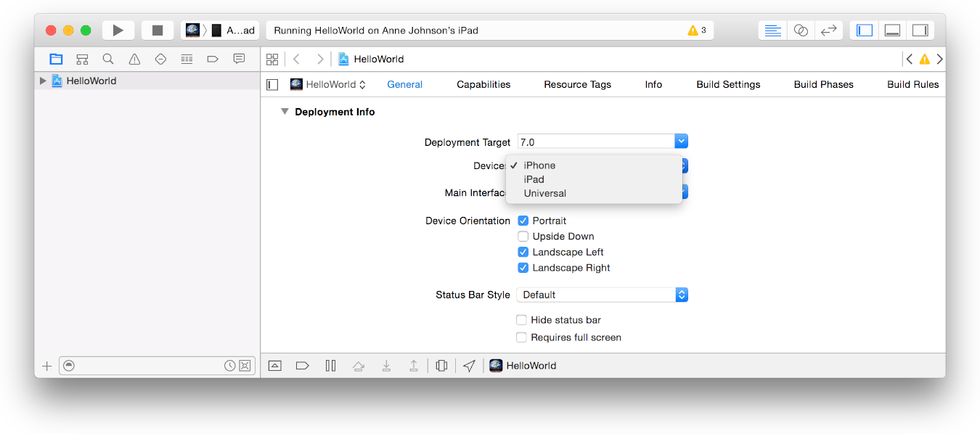Open the Test navigator
Image resolution: width=980 pixels, height=434 pixels.
click(160, 59)
